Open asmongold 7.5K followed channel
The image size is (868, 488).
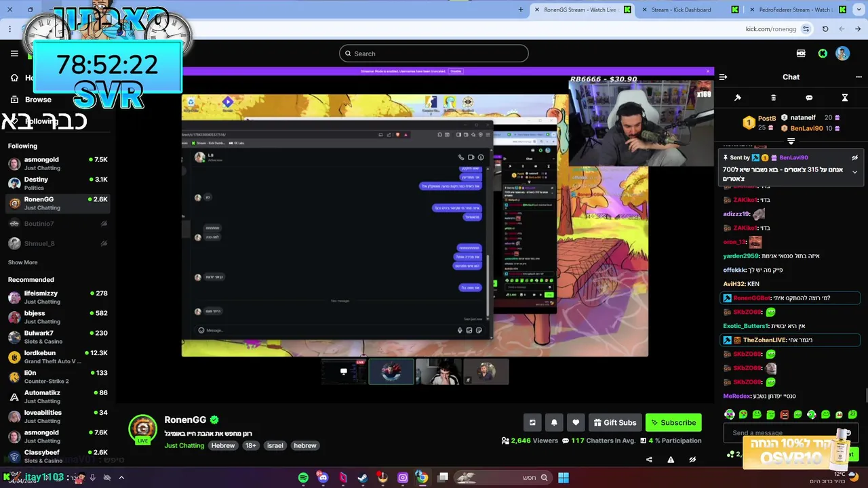[x=58, y=163]
